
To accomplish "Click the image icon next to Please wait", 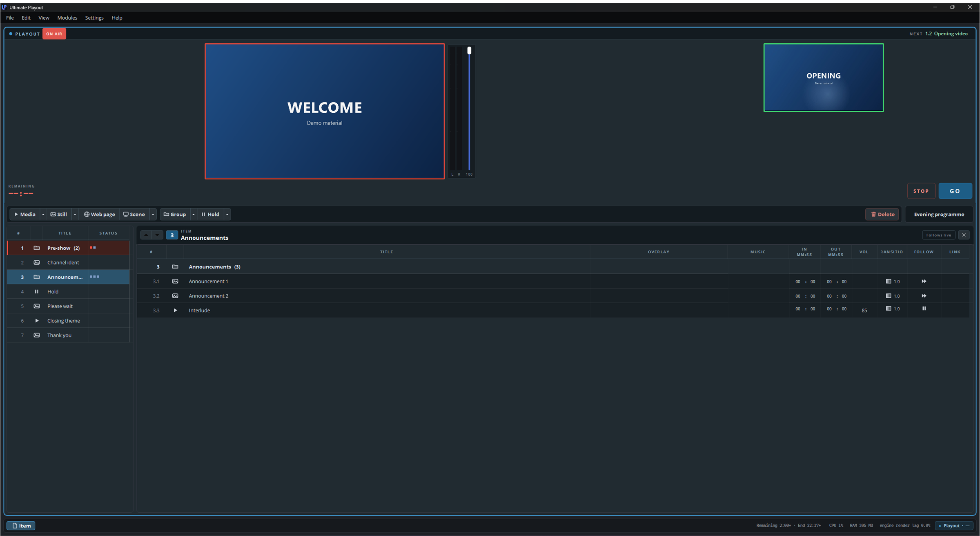I will click(x=37, y=306).
